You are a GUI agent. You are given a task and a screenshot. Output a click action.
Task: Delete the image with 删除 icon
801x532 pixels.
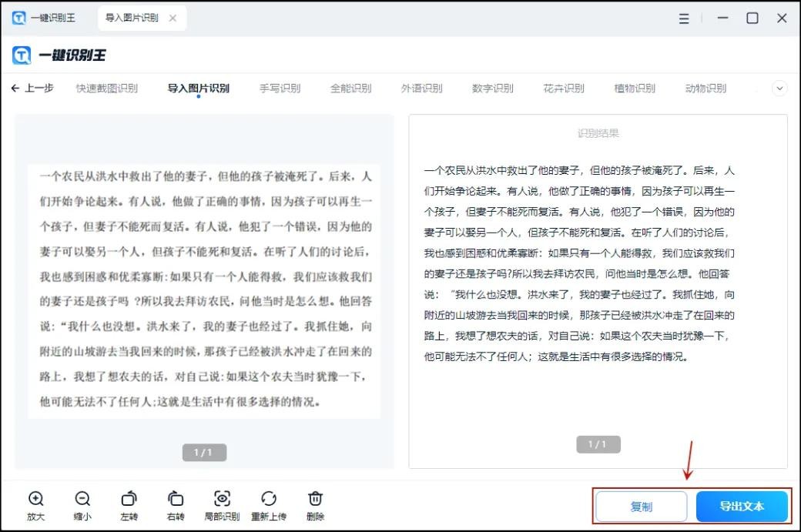(315, 499)
